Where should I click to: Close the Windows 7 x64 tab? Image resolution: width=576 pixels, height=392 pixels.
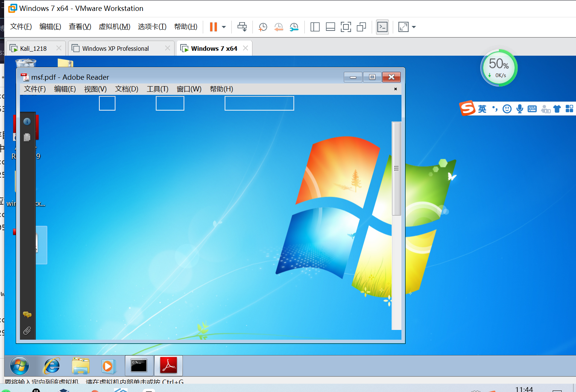click(x=245, y=48)
